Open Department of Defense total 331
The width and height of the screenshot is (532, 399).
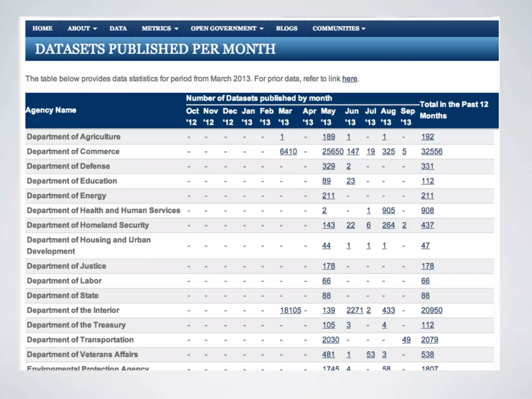[x=427, y=166]
